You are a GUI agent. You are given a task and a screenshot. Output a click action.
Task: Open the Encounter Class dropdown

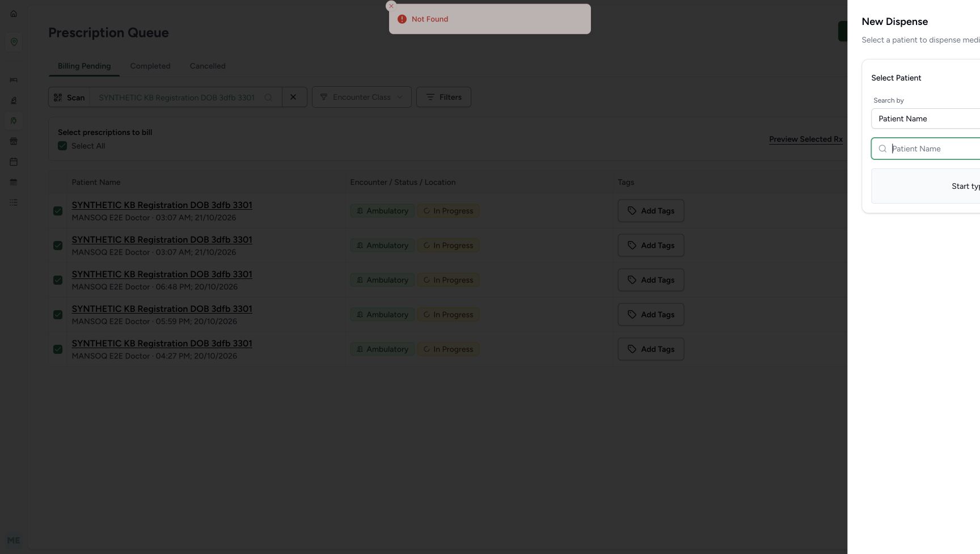tap(362, 97)
